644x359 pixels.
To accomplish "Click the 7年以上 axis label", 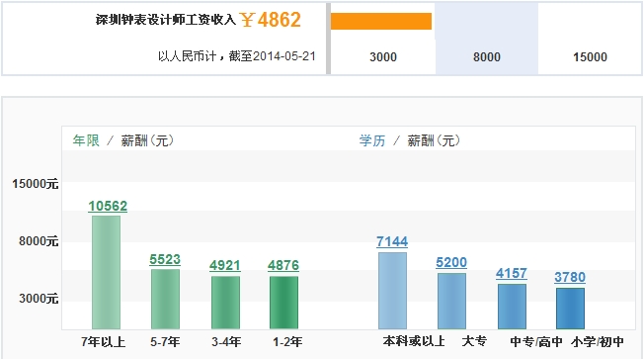I will pyautogui.click(x=104, y=342).
